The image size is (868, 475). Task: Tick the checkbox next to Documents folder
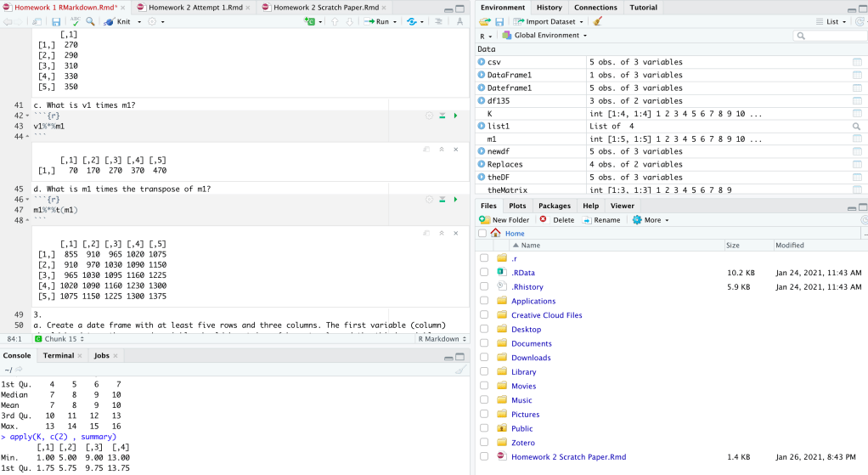483,343
